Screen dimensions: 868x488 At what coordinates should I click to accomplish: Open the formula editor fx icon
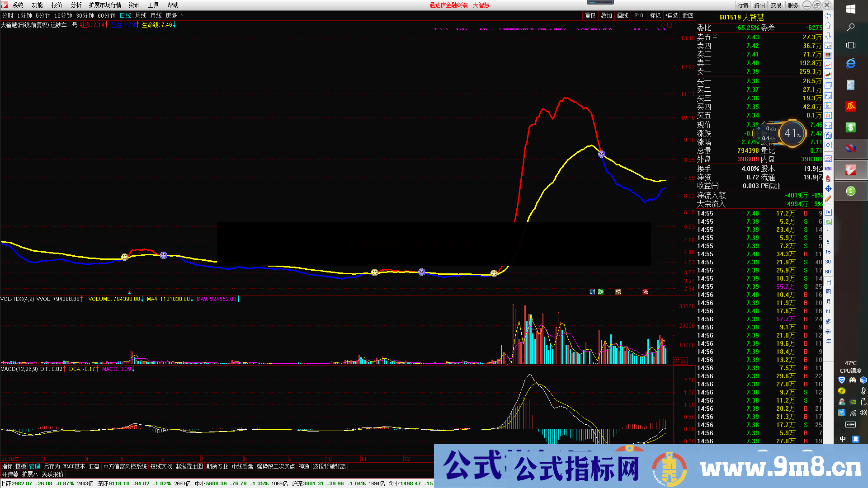click(828, 136)
